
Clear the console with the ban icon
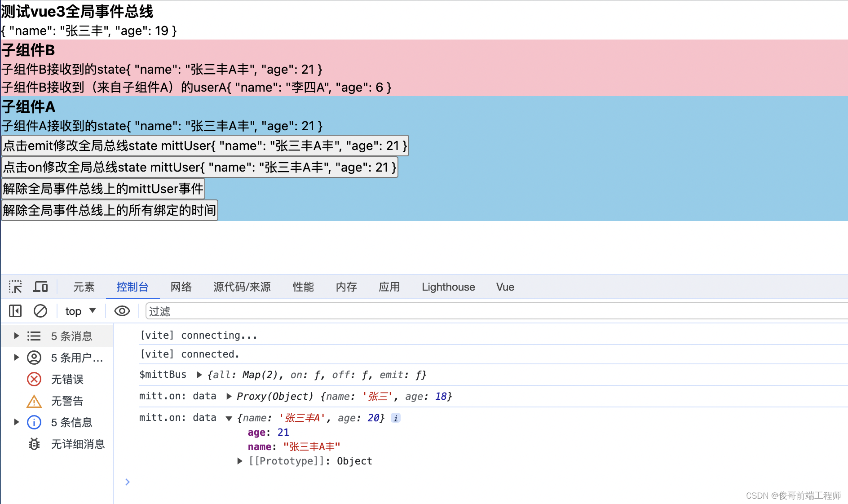(x=40, y=311)
